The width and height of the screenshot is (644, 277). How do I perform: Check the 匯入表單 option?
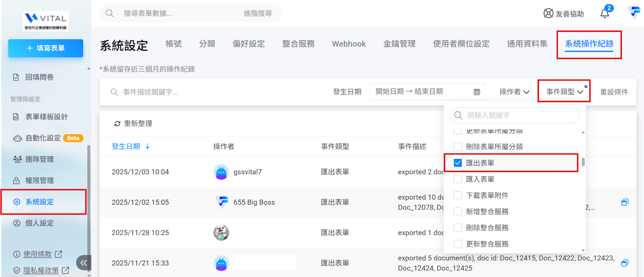pyautogui.click(x=458, y=179)
